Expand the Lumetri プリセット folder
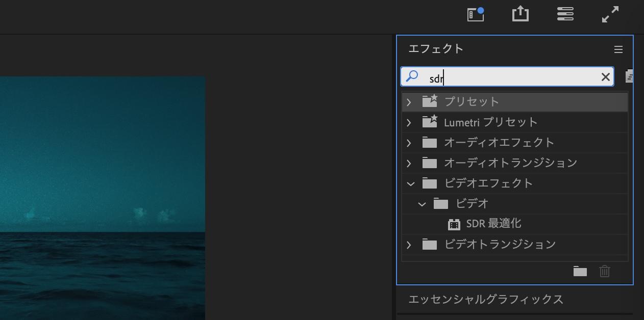This screenshot has height=320, width=644. pyautogui.click(x=409, y=122)
